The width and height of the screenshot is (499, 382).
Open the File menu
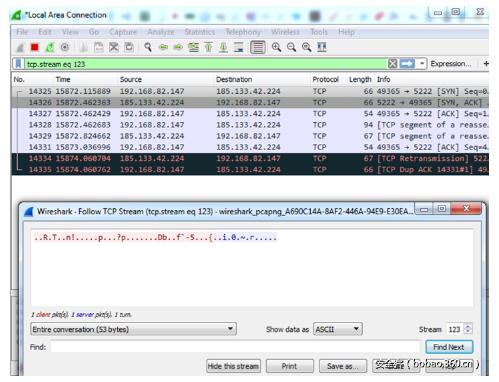(x=22, y=32)
